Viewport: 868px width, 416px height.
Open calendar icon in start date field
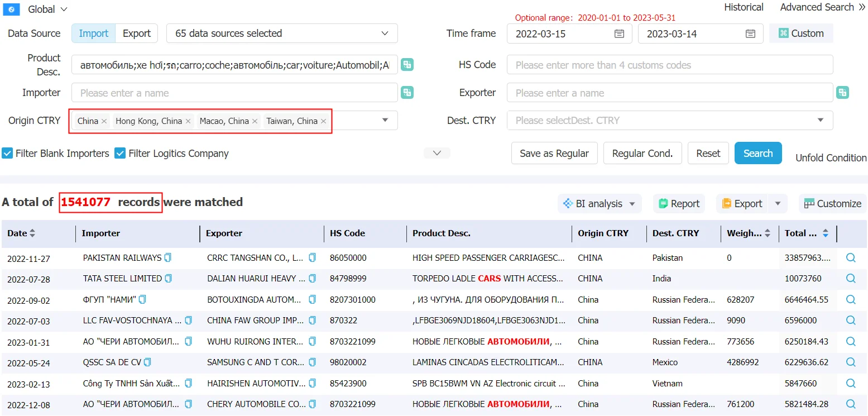pos(619,34)
